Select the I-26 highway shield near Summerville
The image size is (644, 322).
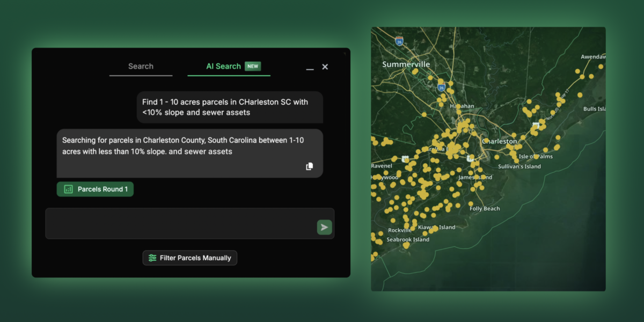pos(399,41)
